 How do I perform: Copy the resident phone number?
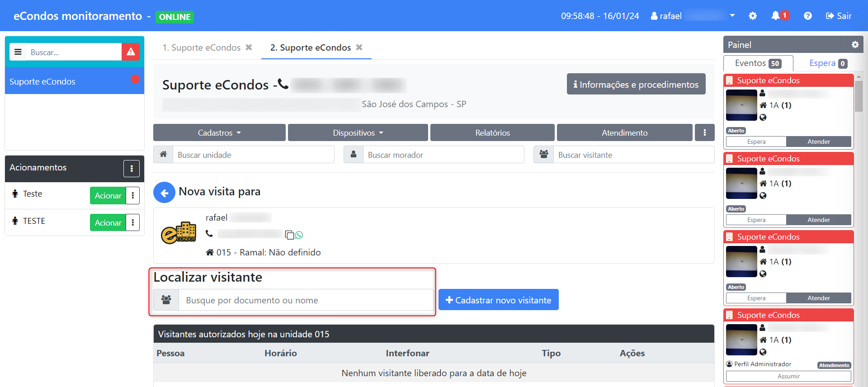coord(289,235)
